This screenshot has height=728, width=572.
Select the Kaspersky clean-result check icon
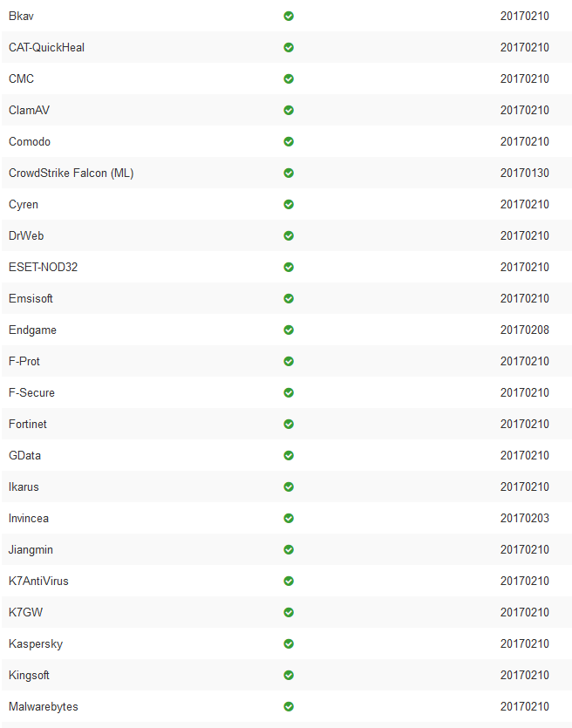289,643
